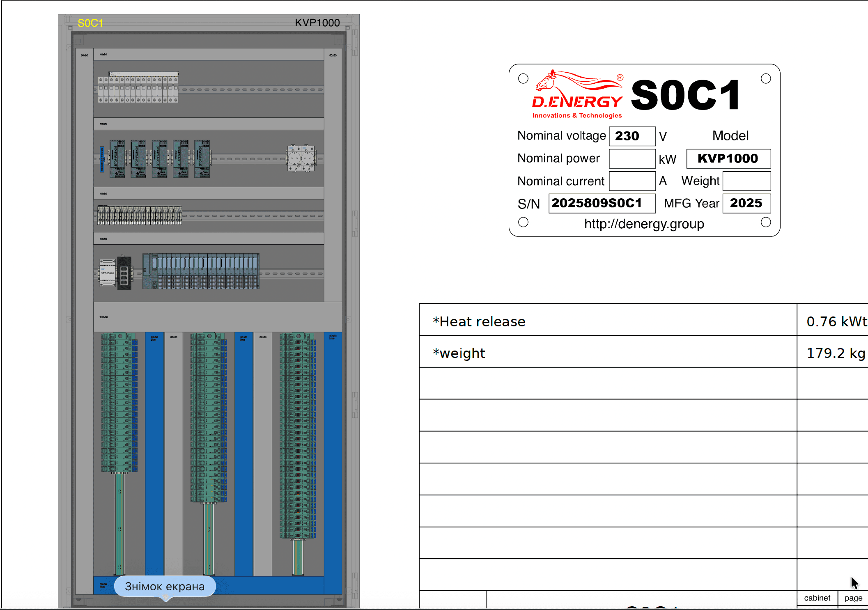Select the circuit breaker row on top rail
Image resolution: width=868 pixels, height=610 pixels.
(x=138, y=88)
